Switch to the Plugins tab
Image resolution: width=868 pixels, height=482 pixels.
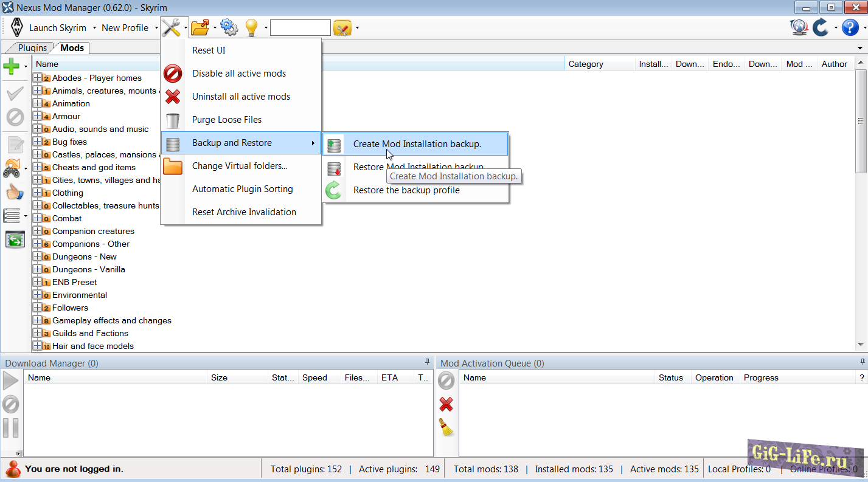pos(32,48)
